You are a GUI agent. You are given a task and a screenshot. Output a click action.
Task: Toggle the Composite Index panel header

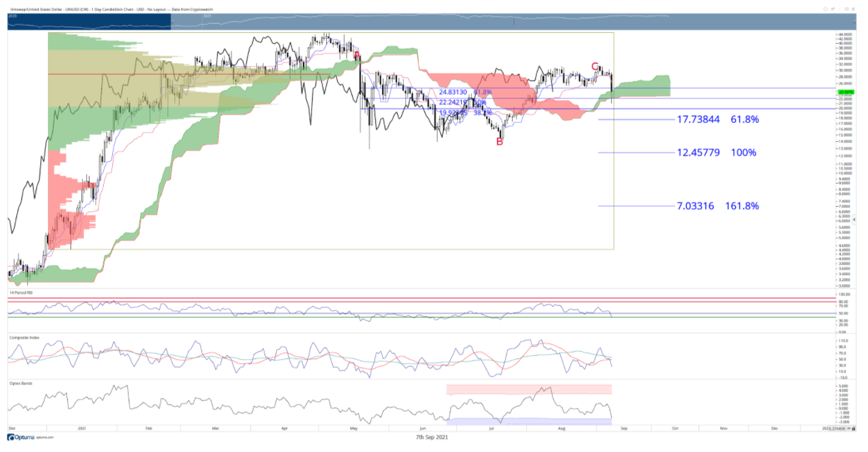click(26, 336)
